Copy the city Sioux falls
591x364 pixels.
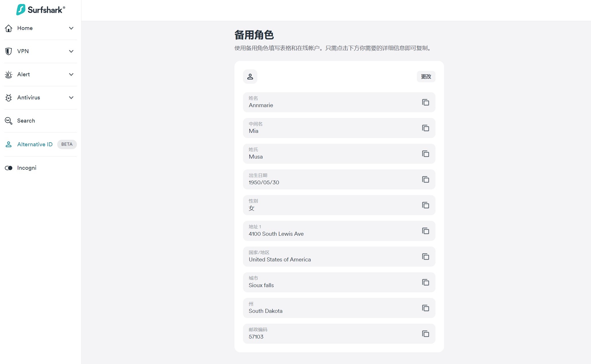click(425, 282)
